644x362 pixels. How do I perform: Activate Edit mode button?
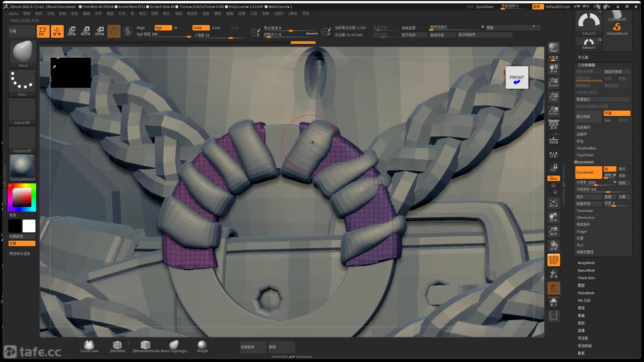click(43, 31)
